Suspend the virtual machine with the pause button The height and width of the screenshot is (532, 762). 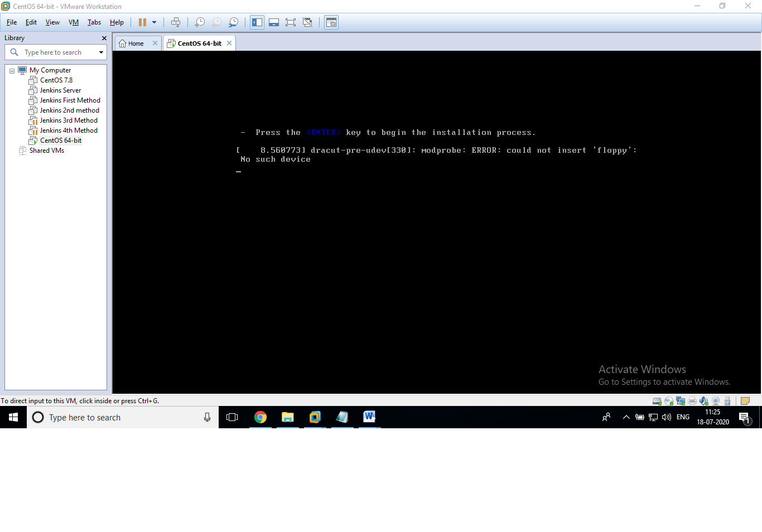[x=142, y=22]
